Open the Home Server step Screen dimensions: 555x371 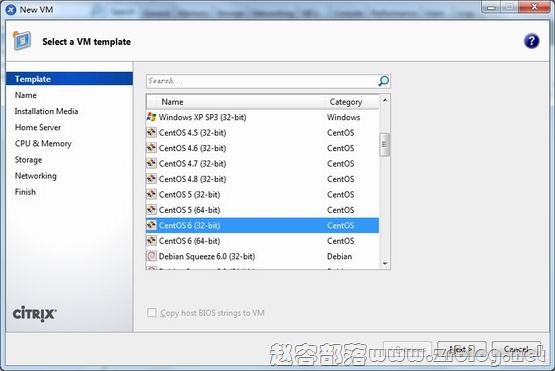[x=38, y=127]
